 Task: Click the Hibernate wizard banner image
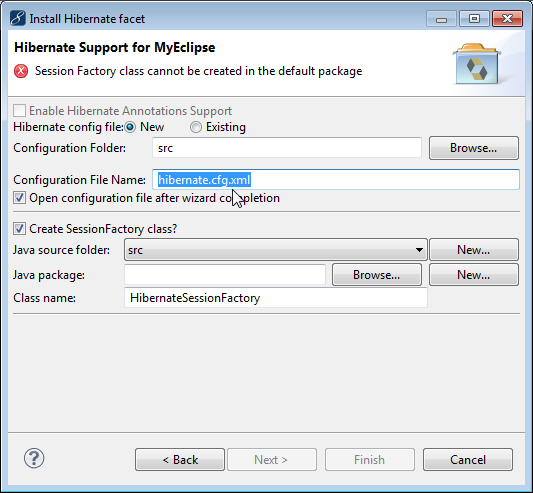[x=477, y=64]
